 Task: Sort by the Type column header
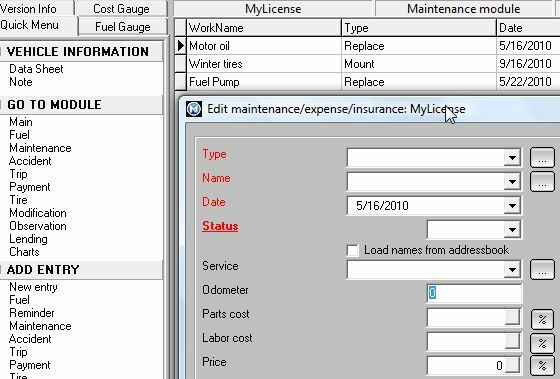tap(419, 28)
